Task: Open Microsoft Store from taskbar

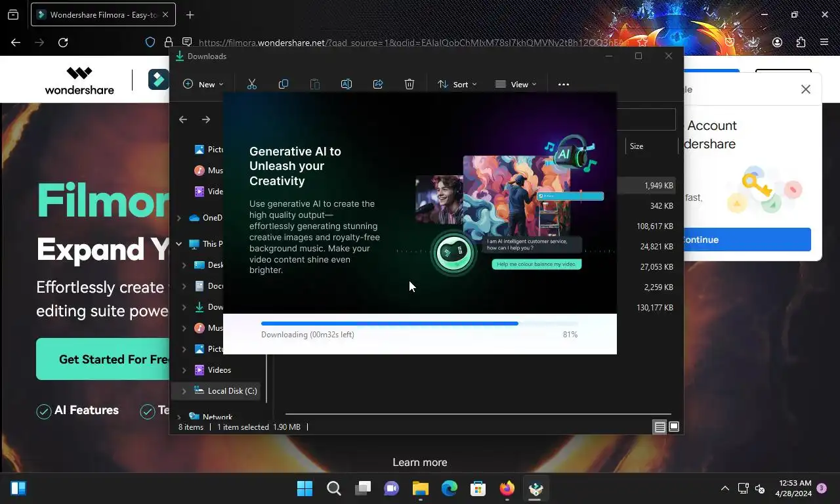Action: coord(478,488)
